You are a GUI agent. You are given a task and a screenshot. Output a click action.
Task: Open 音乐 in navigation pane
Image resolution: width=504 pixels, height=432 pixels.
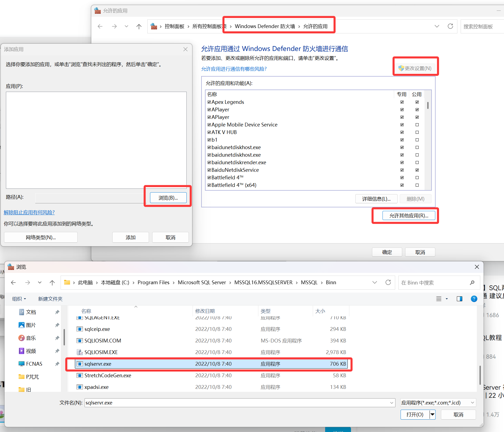(x=31, y=338)
